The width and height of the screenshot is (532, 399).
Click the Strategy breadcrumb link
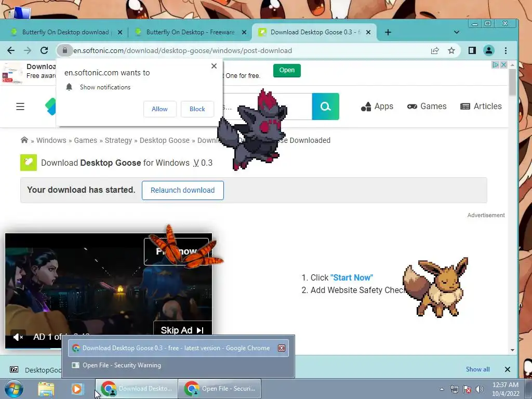pos(118,140)
